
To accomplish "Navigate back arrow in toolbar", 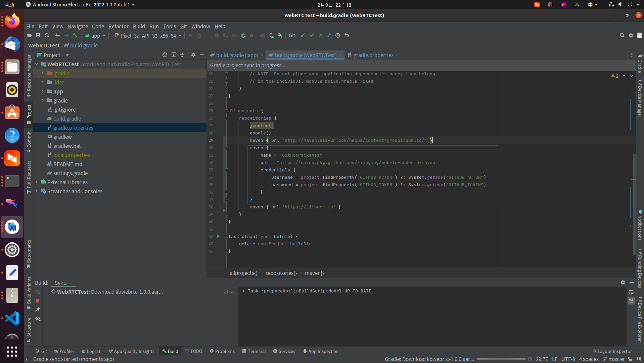I will tap(57, 35).
